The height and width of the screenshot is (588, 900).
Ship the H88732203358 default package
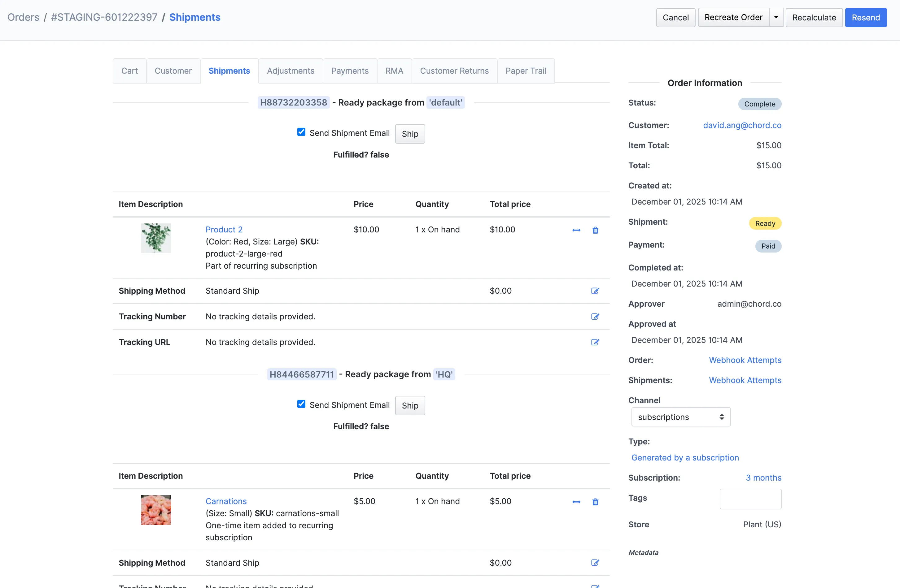410,134
